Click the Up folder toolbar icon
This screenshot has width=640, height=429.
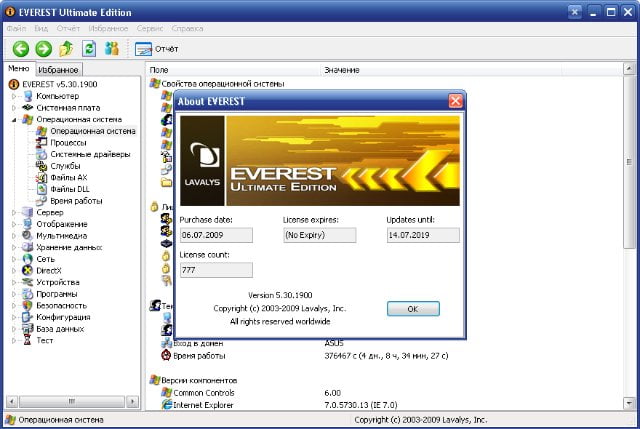(67, 48)
